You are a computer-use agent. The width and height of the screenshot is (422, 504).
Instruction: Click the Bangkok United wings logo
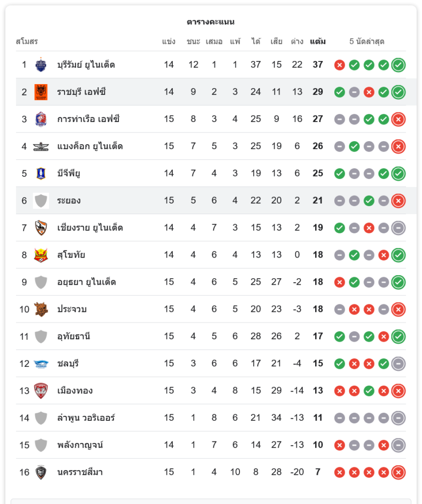(41, 146)
